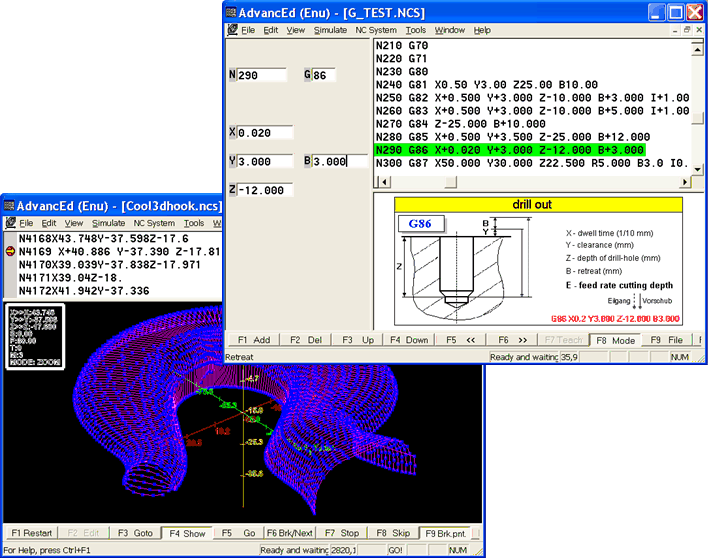Select line N210 G70

[402, 46]
